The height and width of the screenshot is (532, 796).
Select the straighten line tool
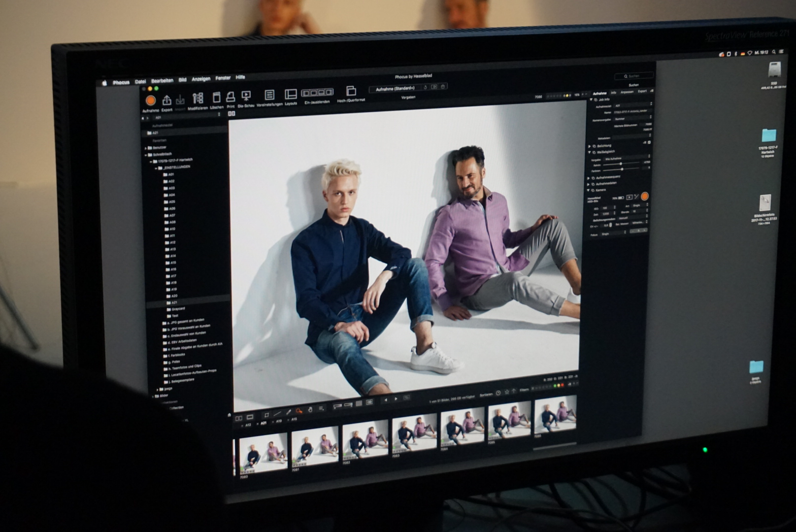[277, 413]
